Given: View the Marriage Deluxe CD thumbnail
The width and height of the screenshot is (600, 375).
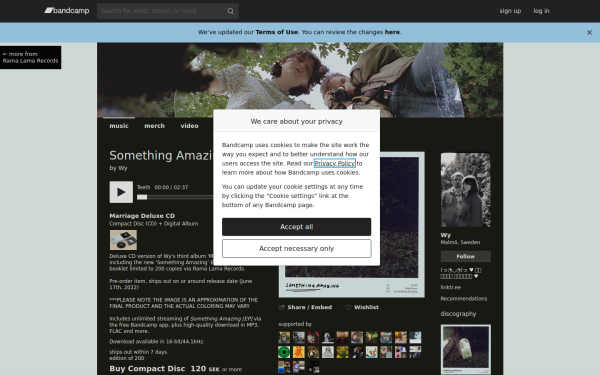Looking at the screenshot, I should 123,240.
